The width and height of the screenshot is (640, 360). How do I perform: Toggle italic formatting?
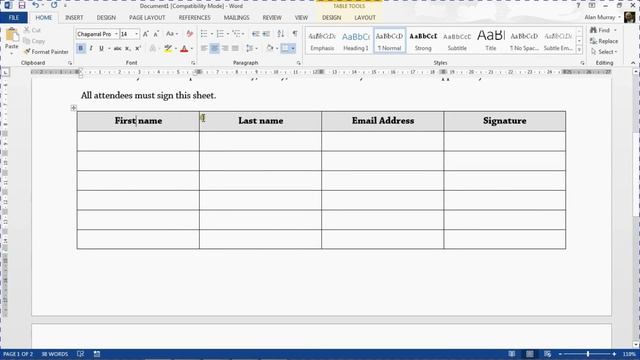click(91, 49)
